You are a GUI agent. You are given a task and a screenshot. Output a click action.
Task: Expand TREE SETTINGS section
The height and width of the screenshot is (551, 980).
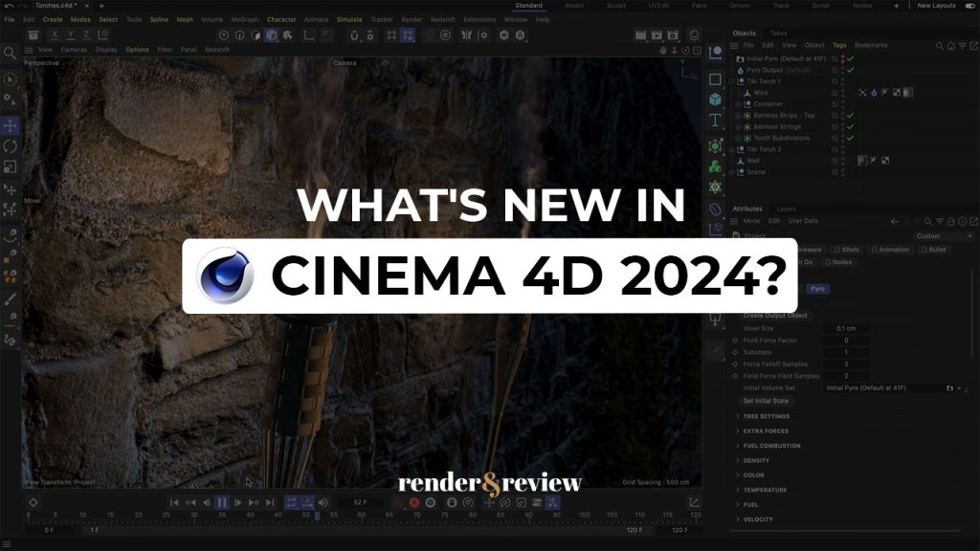tap(767, 416)
